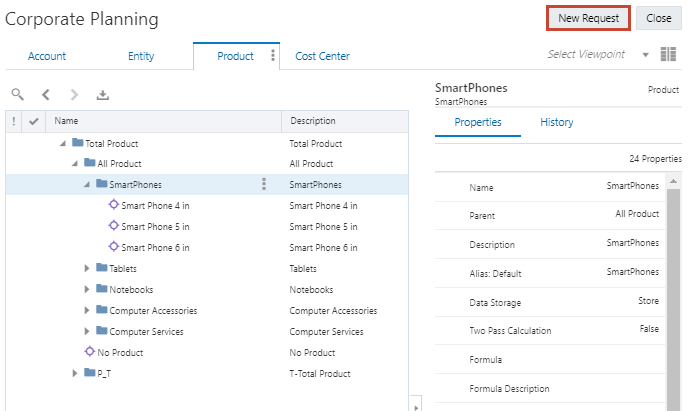Select the Smart Phone 4 in row name
693x411 pixels.
click(155, 206)
